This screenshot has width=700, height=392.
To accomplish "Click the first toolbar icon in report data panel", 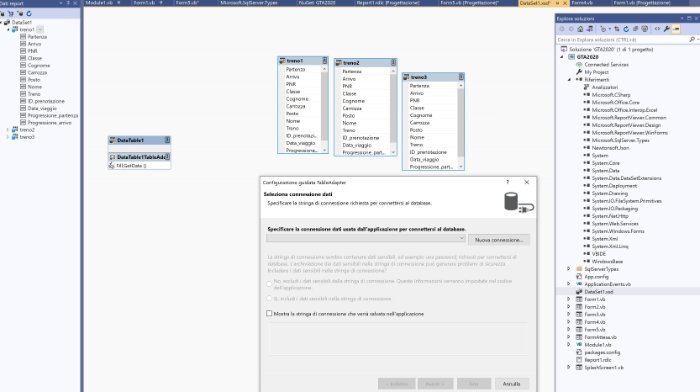I will point(2,14).
